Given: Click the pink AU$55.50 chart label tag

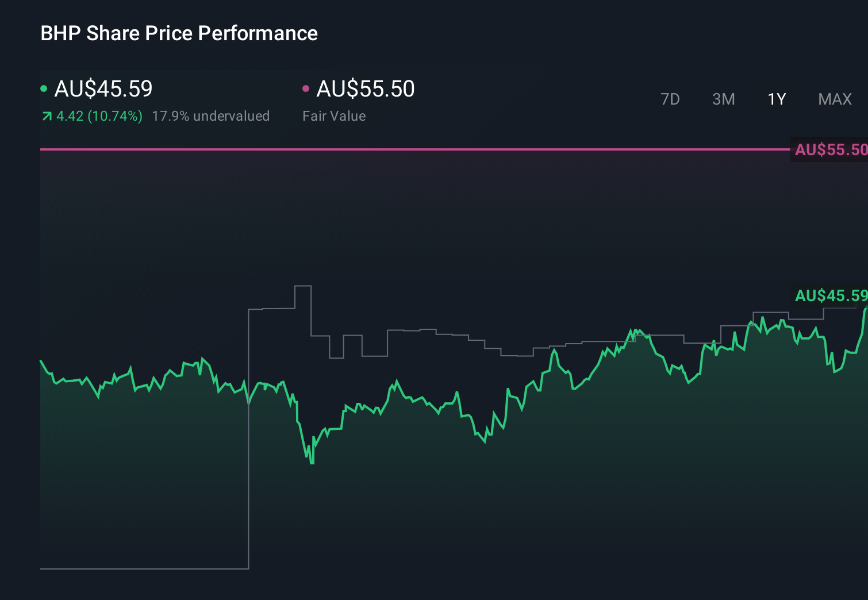Looking at the screenshot, I should pyautogui.click(x=829, y=150).
